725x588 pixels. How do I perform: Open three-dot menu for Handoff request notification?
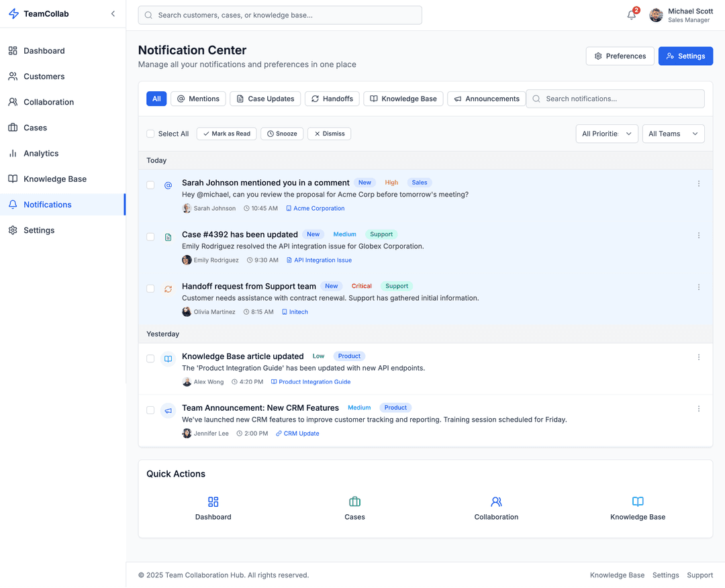(x=699, y=287)
